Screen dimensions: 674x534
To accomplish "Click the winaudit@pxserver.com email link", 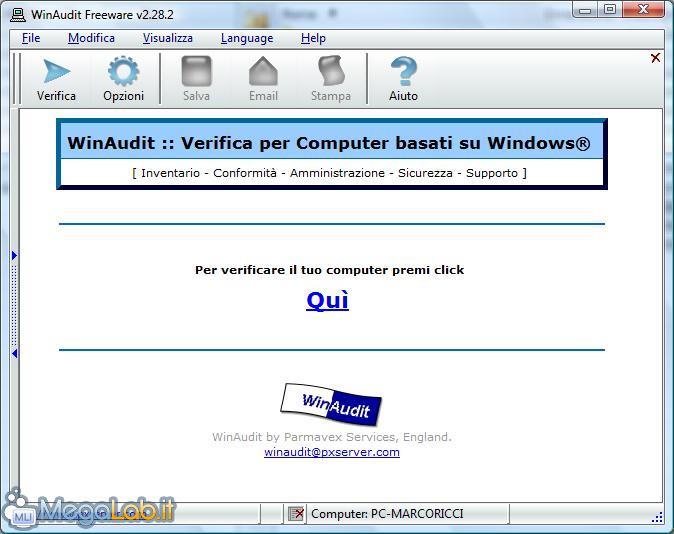I will (332, 452).
